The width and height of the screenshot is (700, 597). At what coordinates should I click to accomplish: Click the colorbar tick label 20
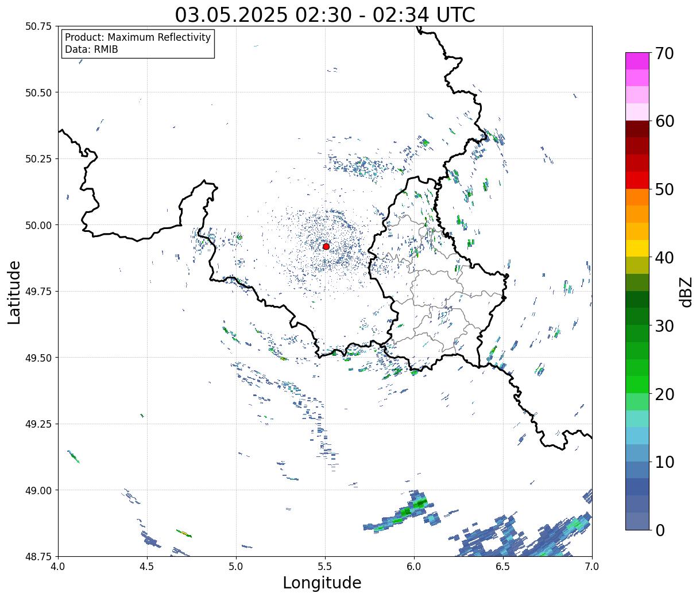click(x=664, y=394)
